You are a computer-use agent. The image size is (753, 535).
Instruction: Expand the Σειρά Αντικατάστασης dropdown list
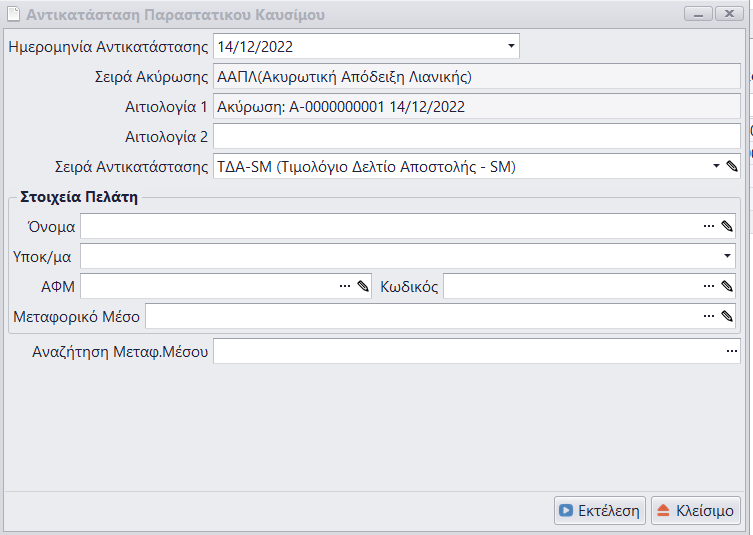point(716,166)
